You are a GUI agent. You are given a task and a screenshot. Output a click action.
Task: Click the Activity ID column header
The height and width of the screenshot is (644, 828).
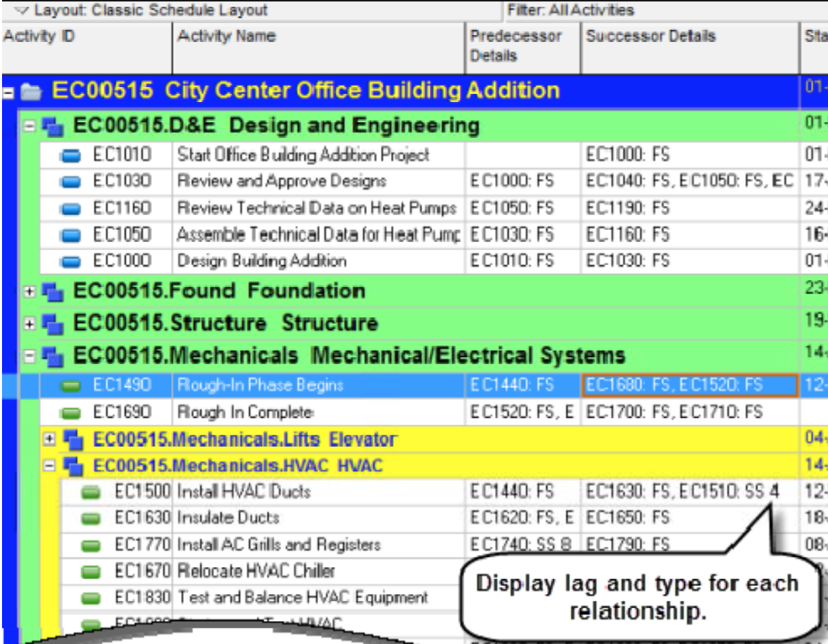click(86, 47)
